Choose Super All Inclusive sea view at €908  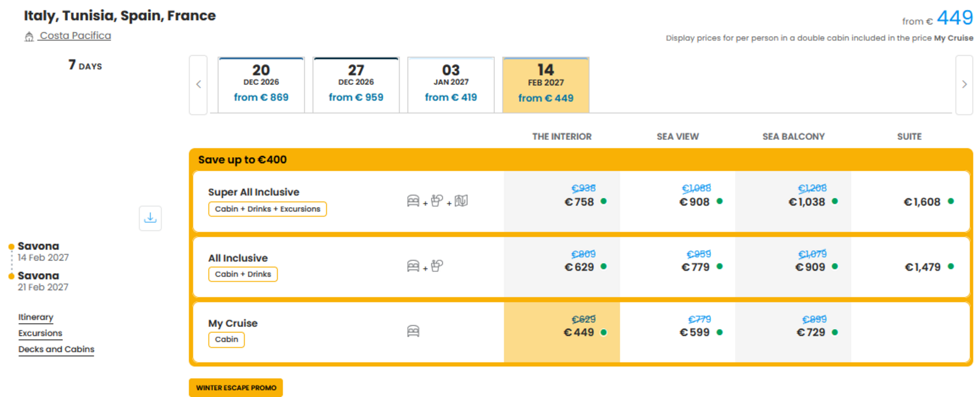point(678,201)
